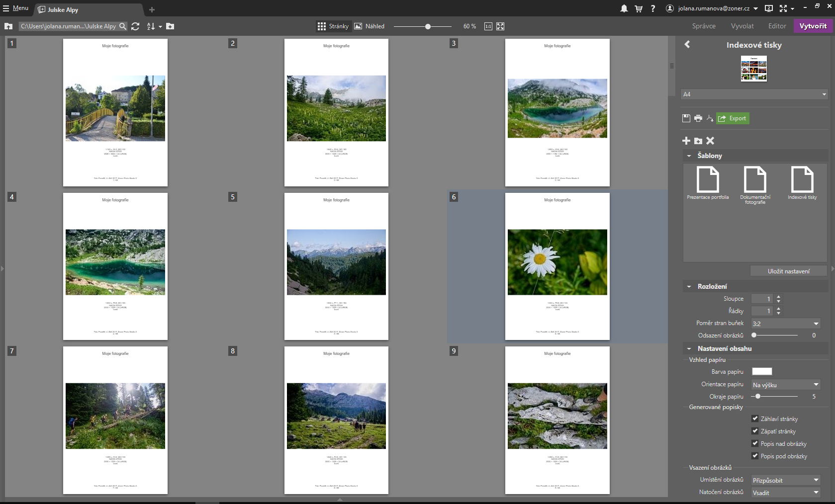Image resolution: width=835 pixels, height=504 pixels.
Task: Click the printer icon to print
Action: pyautogui.click(x=698, y=118)
